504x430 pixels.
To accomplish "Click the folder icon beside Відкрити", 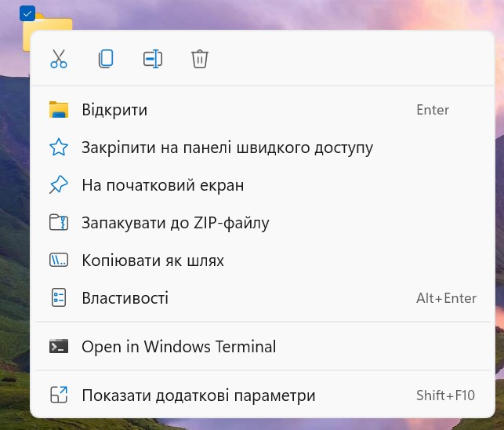I will 59,109.
